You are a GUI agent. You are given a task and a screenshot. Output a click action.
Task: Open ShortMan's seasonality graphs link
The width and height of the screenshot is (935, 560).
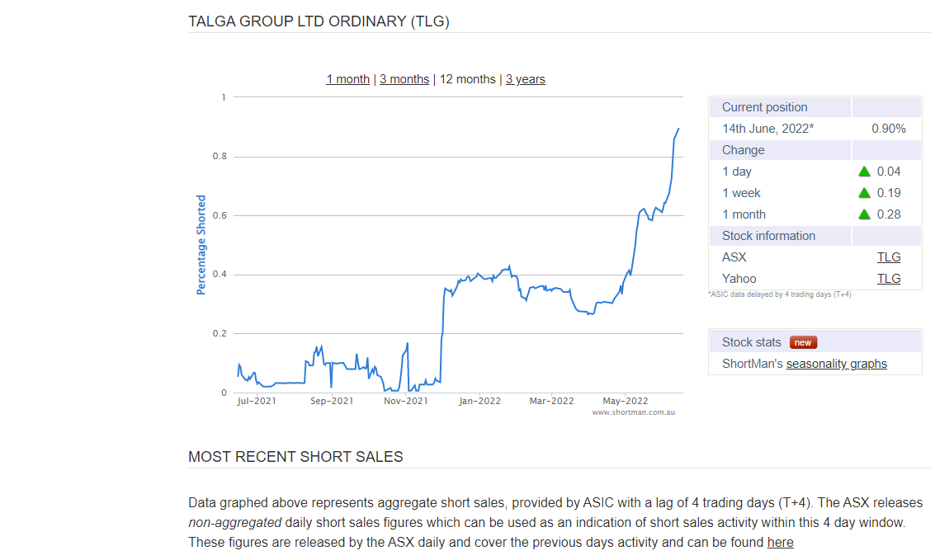click(x=836, y=364)
